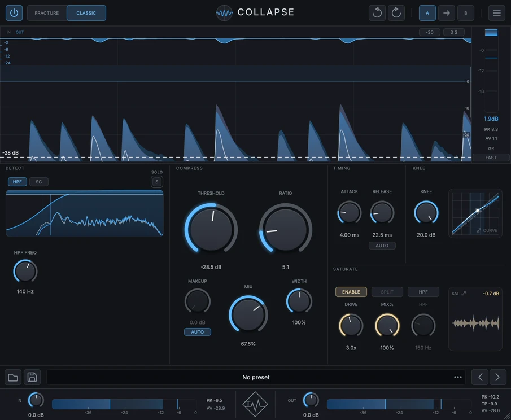Show the OUT waveform display
511x420 pixels.
20,32
